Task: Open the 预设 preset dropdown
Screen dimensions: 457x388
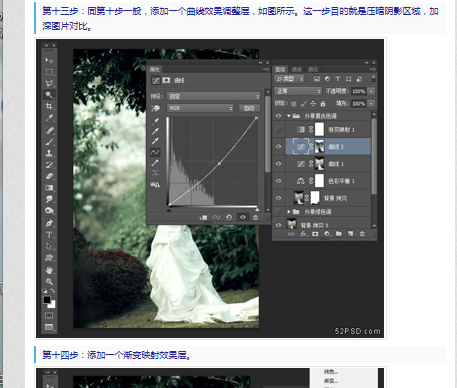Action: click(214, 96)
